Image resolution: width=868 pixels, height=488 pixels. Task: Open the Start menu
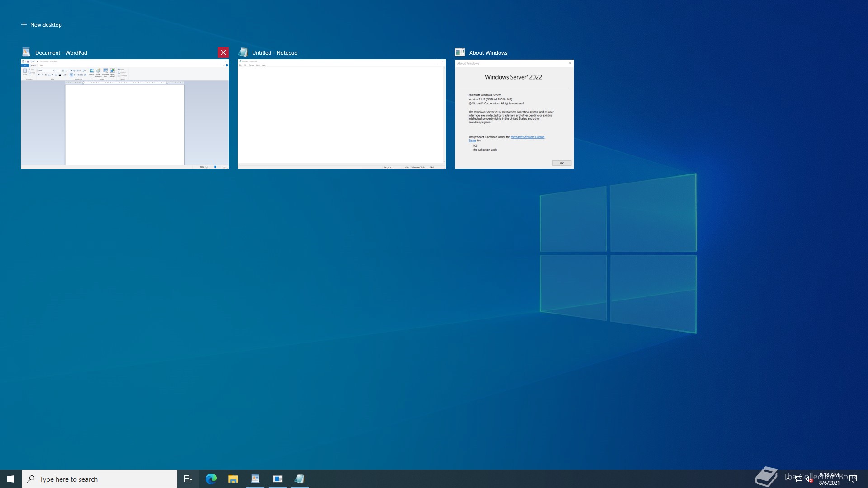coord(11,479)
